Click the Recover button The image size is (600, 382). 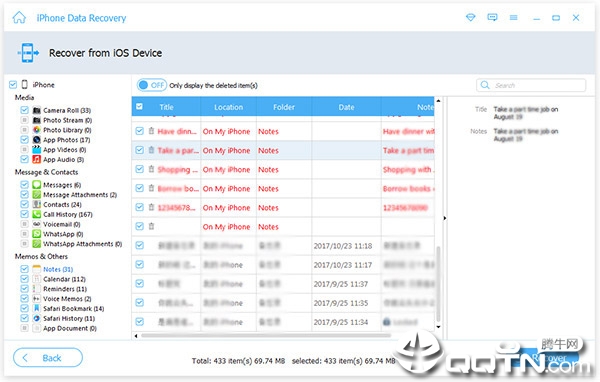pyautogui.click(x=548, y=358)
